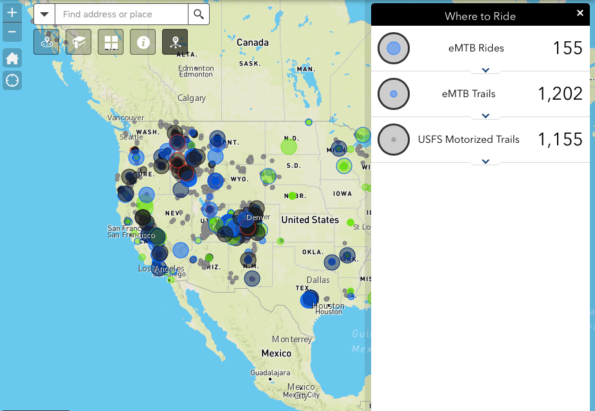Expand the eMTB Rides chevron
This screenshot has height=411, width=595.
pyautogui.click(x=485, y=70)
